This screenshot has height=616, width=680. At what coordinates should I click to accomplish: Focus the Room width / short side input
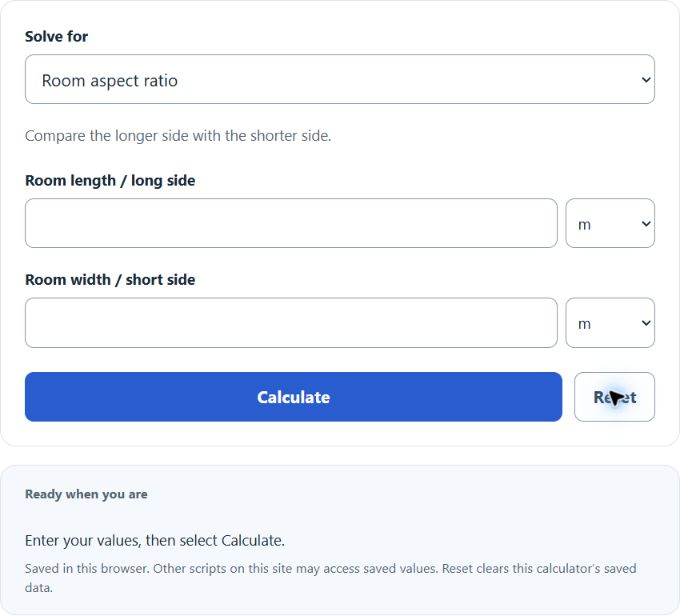291,322
